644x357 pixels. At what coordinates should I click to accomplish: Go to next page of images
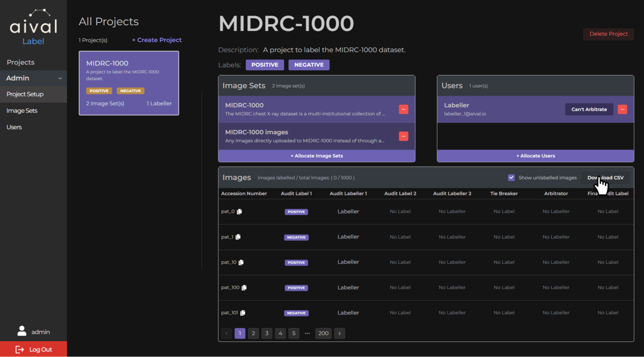coord(339,333)
